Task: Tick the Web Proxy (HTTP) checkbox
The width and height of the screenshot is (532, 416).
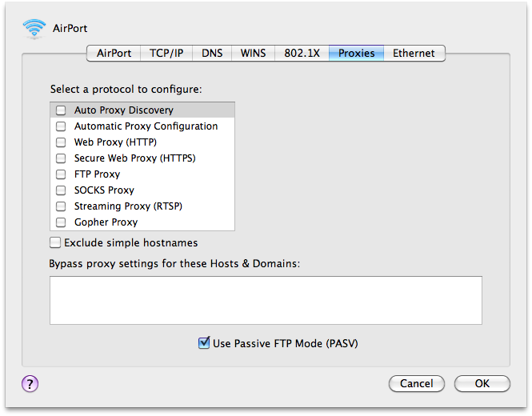Action: coord(61,142)
